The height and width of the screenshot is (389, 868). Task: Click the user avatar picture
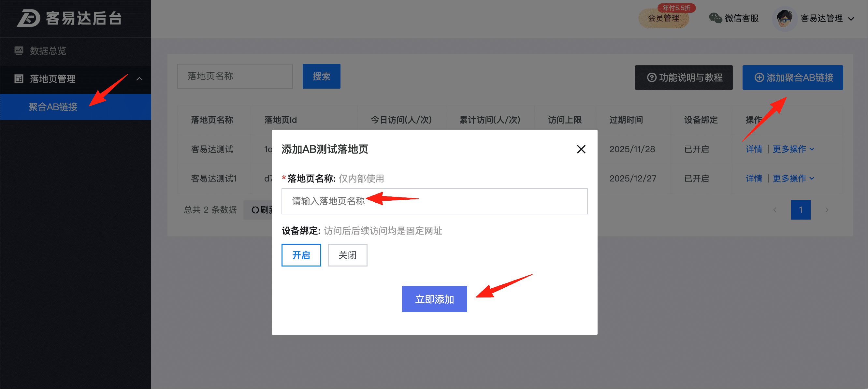pos(785,19)
